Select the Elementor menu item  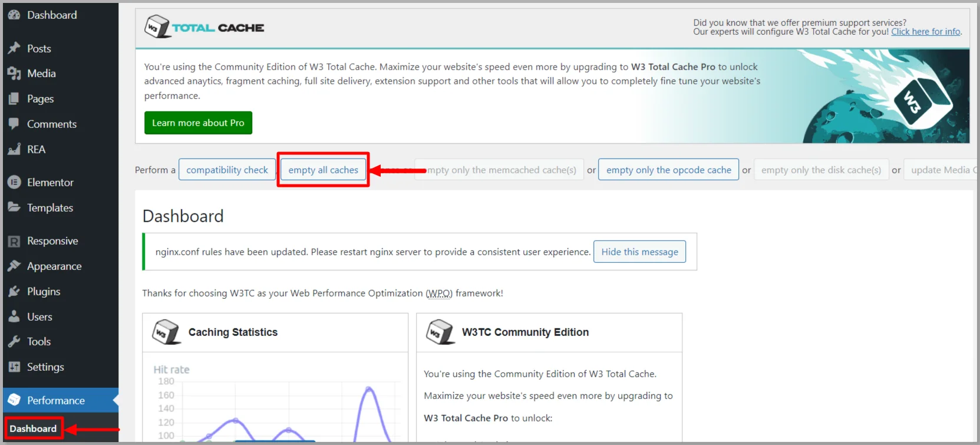[60, 183]
